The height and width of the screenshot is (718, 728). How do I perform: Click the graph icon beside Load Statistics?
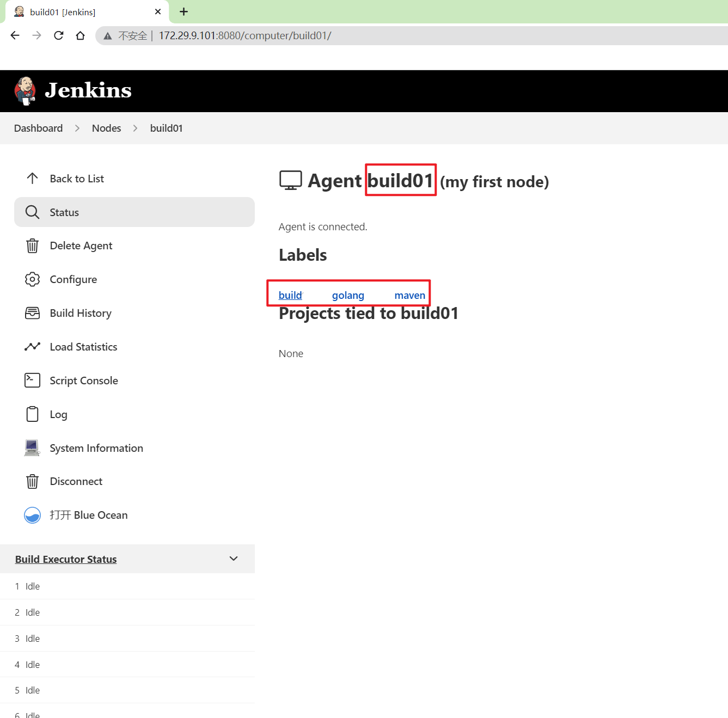(32, 347)
